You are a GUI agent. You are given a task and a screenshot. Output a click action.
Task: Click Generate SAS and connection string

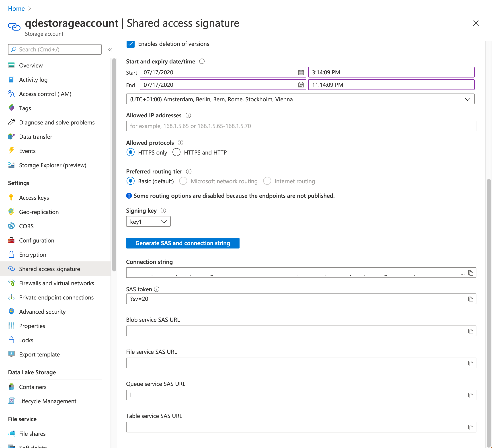point(182,243)
